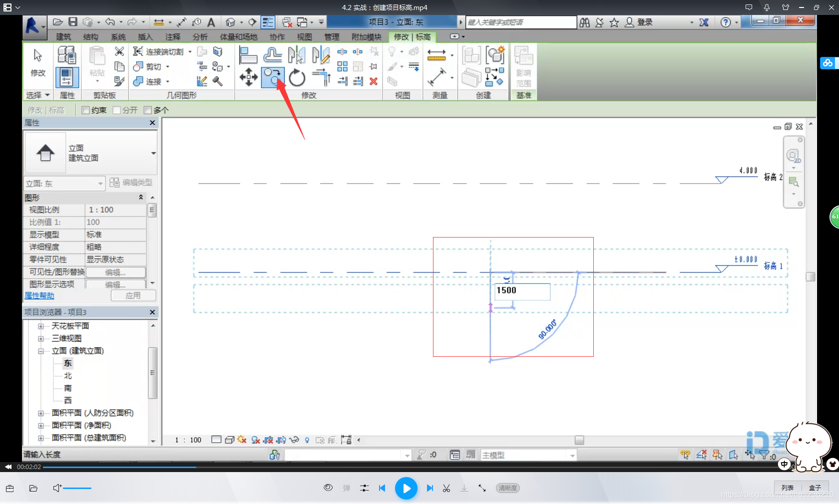Click the 登录 sign-in button
The height and width of the screenshot is (504, 839).
tap(639, 22)
